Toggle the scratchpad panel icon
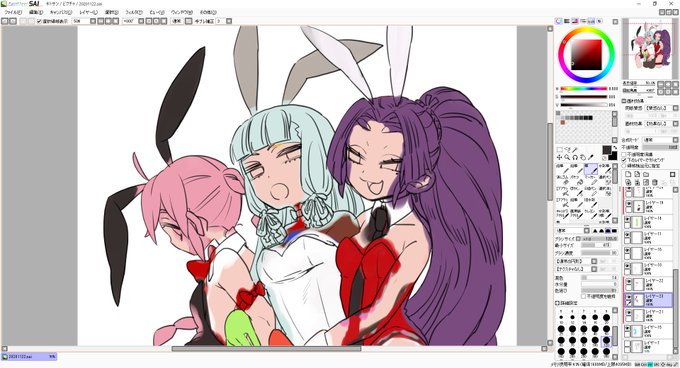The image size is (680, 368). pyautogui.click(x=599, y=21)
